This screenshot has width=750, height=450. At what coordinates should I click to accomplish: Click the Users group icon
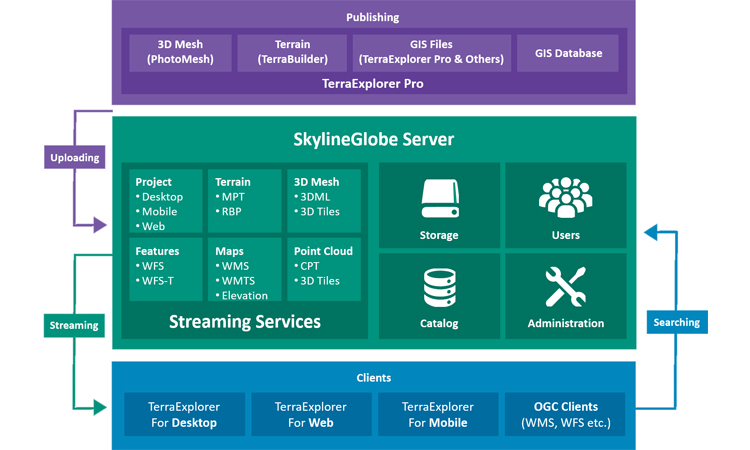point(565,198)
